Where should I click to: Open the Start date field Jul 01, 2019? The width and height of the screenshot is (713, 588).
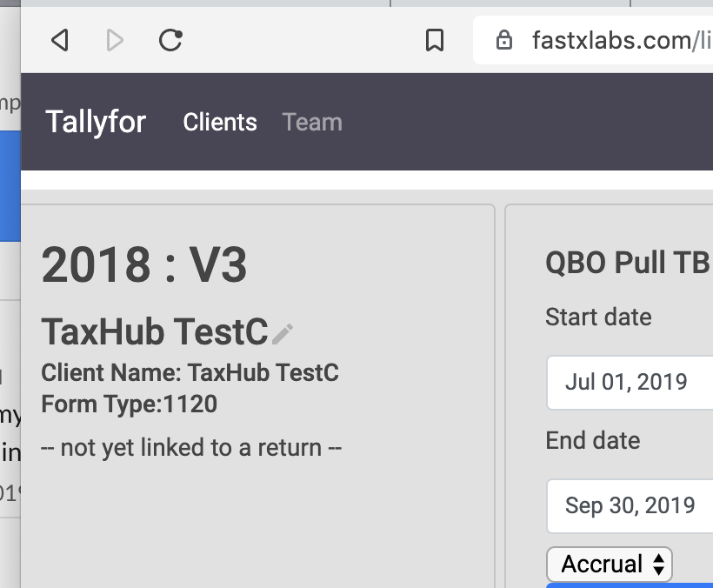[630, 383]
